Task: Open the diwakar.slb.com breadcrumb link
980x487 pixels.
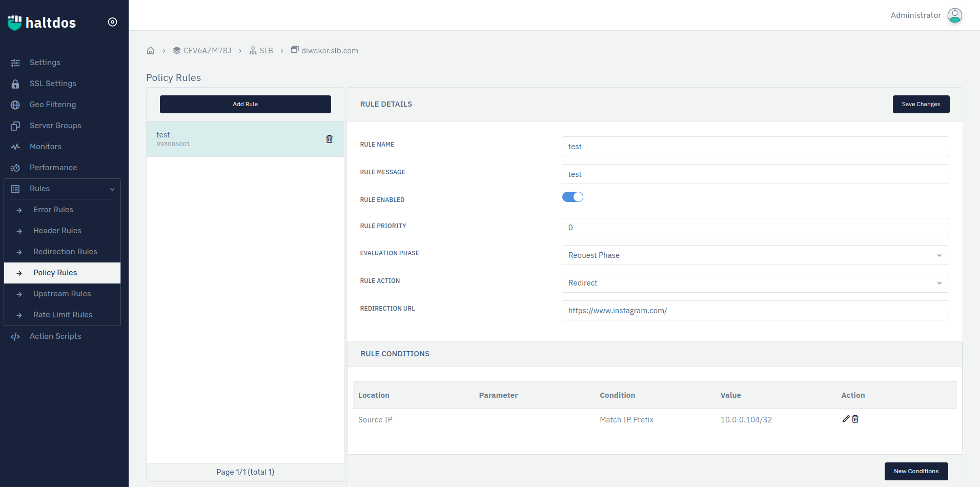Action: coord(330,51)
